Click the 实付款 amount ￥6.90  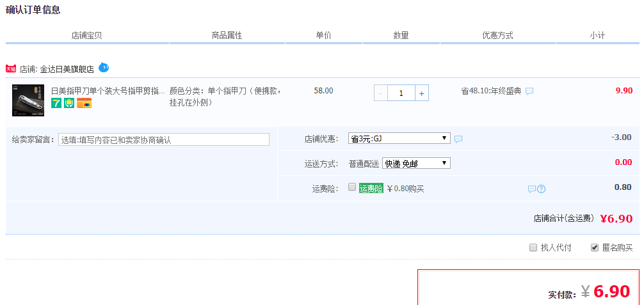coord(606,292)
